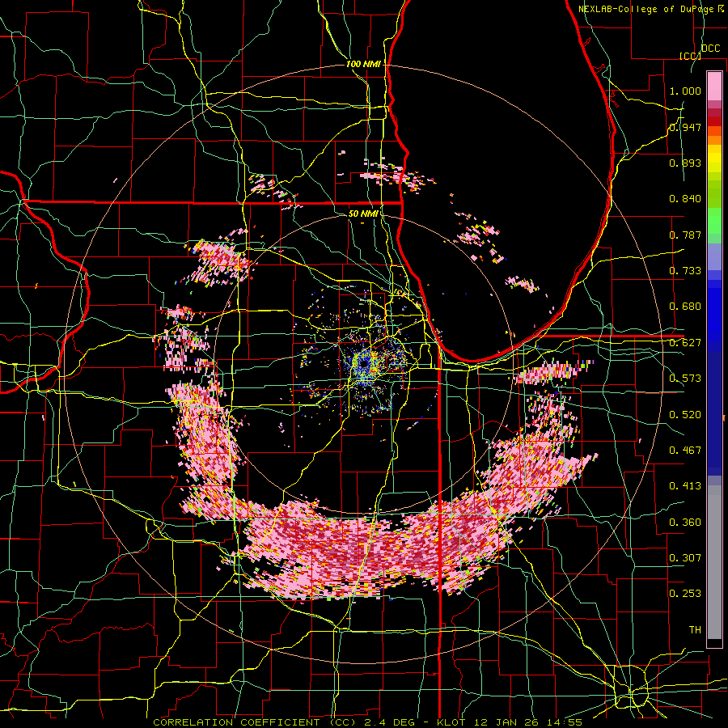728x728 pixels.
Task: Select the 0.947 scale value
Action: click(x=685, y=127)
